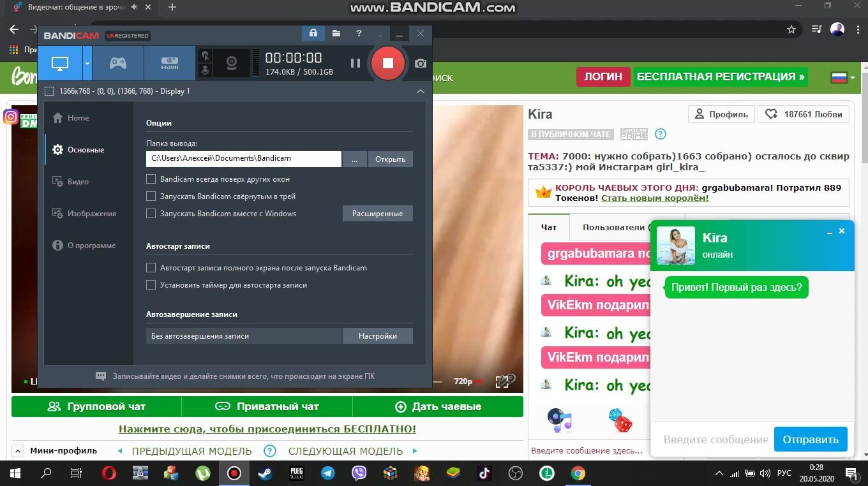Switch to game recording mode gamepad icon
The height and width of the screenshot is (486, 868).
click(x=118, y=63)
